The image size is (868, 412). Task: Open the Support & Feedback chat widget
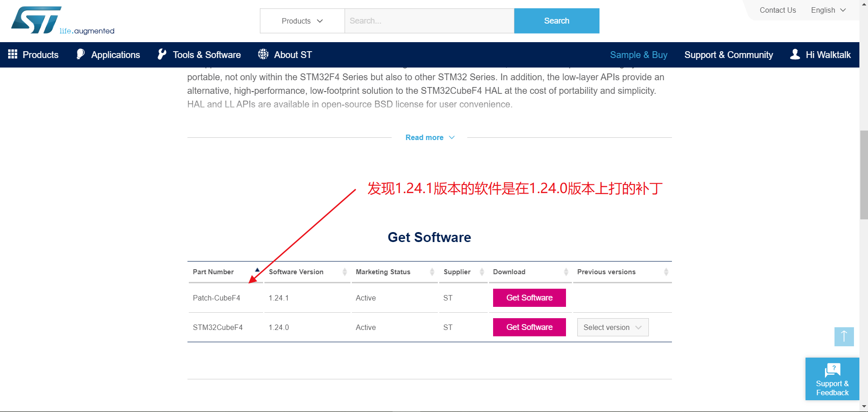[832, 379]
